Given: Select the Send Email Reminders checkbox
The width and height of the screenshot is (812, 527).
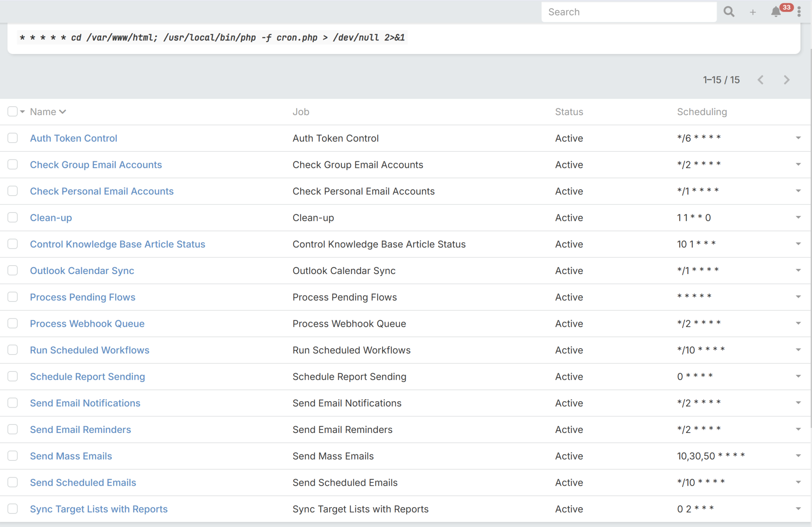Looking at the screenshot, I should (13, 429).
